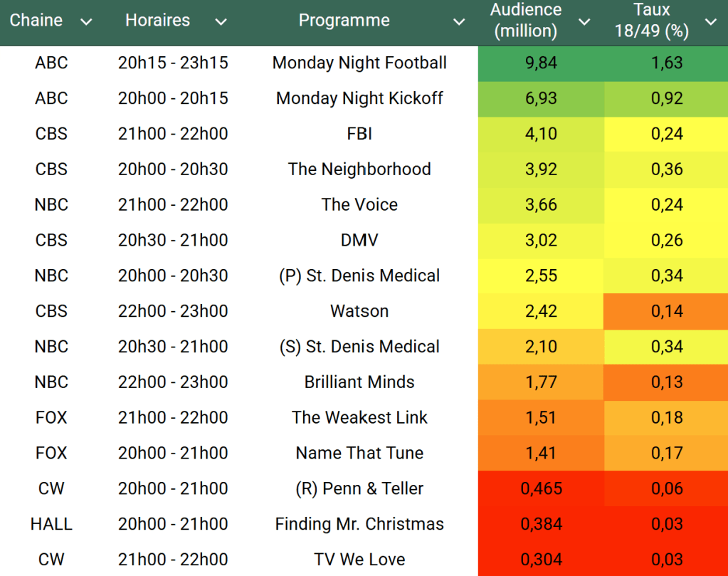The width and height of the screenshot is (728, 576).
Task: Select the (R) Penn & Teller cell
Action: [359, 488]
